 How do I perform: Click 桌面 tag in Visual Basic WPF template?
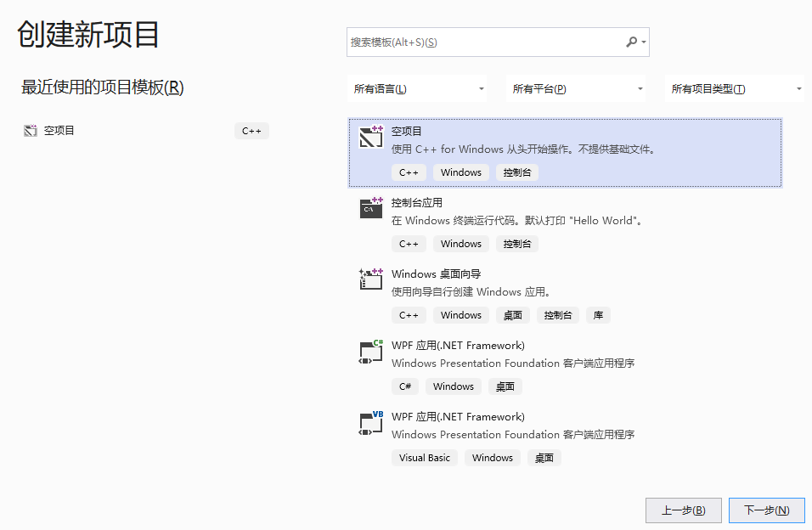coord(544,458)
